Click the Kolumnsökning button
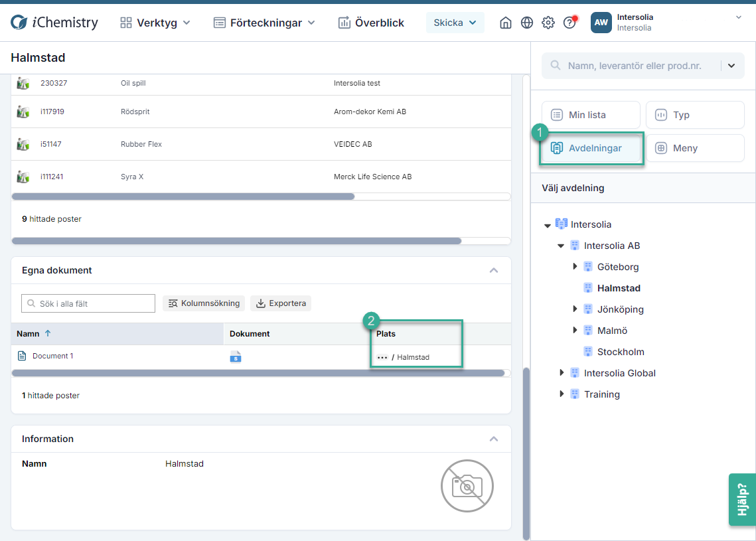Screen dimensions: 756x541 click(x=204, y=303)
